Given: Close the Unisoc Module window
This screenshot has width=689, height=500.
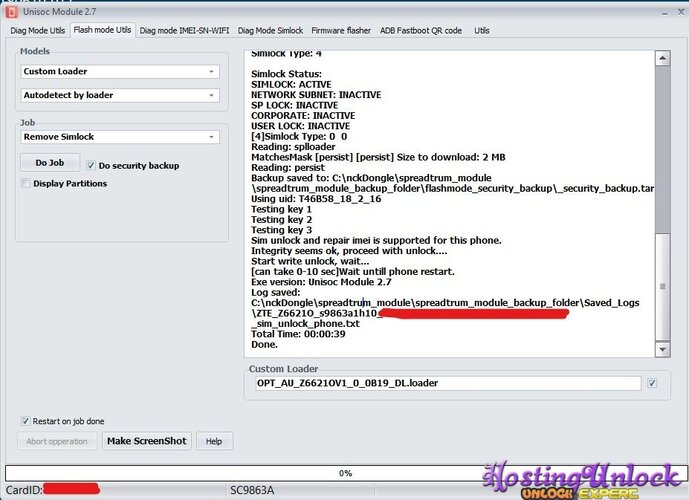Looking at the screenshot, I should pos(682,12).
